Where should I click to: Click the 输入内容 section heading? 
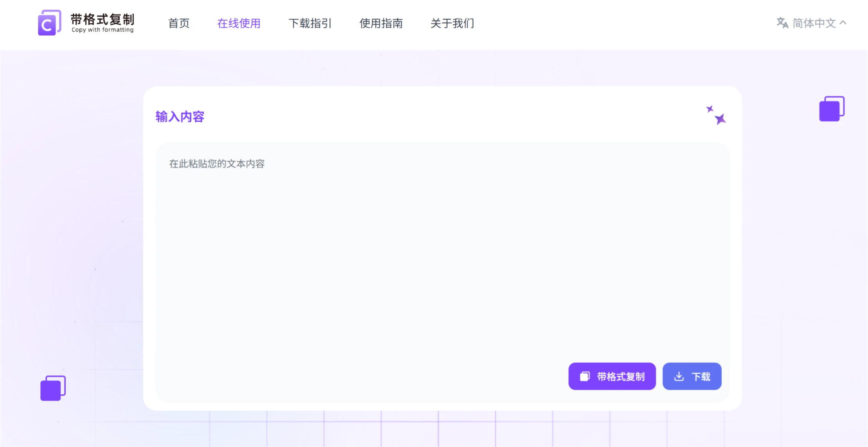[x=180, y=116]
